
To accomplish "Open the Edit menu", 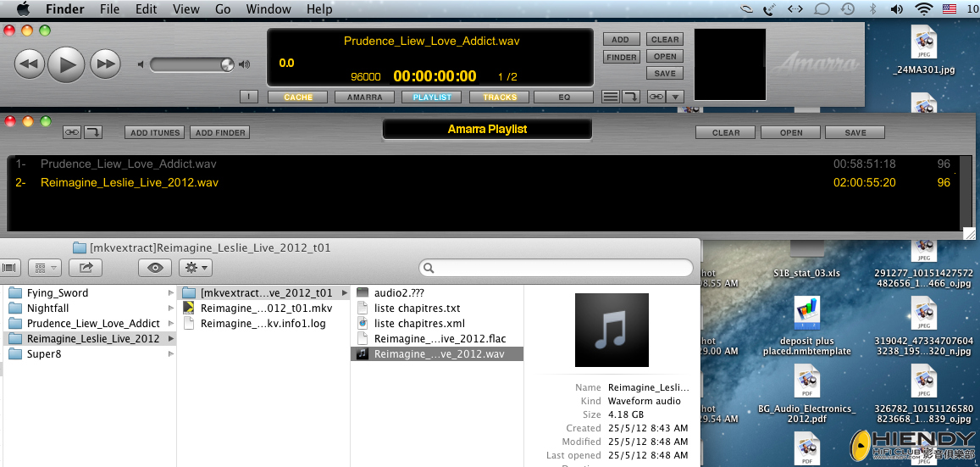I will pos(147,8).
